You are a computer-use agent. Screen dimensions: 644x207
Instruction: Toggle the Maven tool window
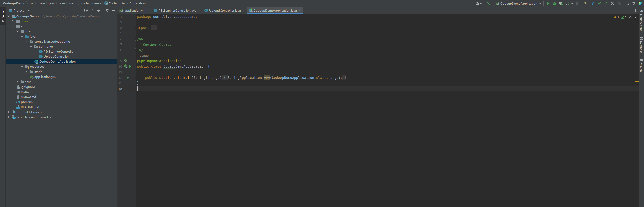tap(641, 65)
